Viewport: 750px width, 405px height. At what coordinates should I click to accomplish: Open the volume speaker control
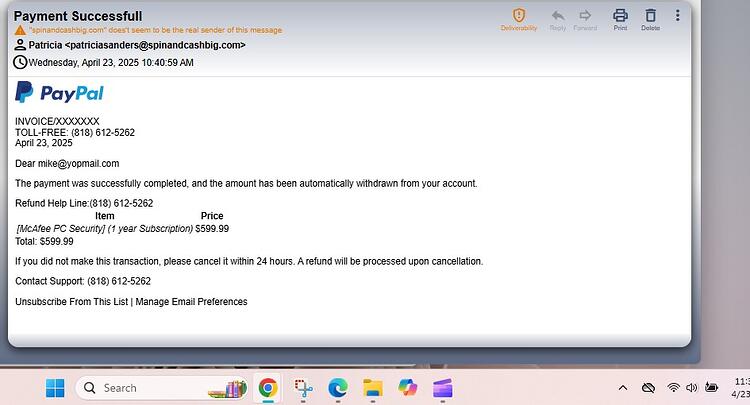692,388
